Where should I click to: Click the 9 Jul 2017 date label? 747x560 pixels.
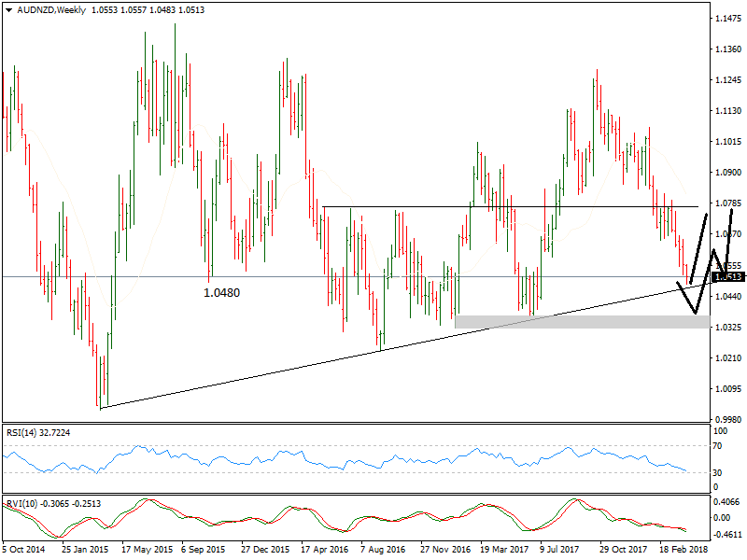click(559, 550)
